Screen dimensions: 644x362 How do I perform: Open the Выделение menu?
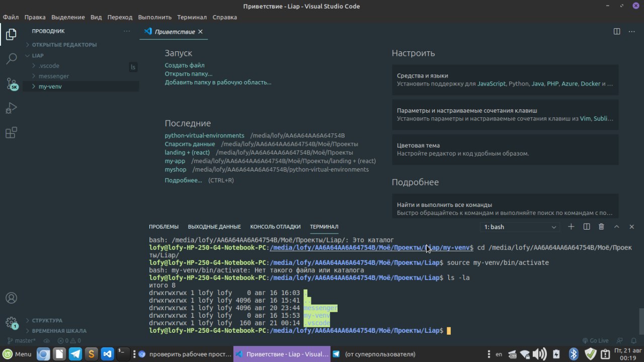click(68, 17)
